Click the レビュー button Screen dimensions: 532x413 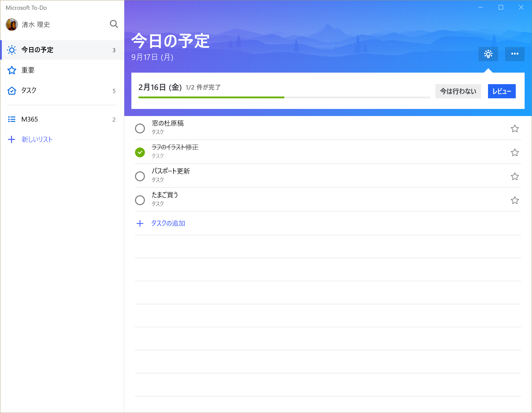pos(501,91)
